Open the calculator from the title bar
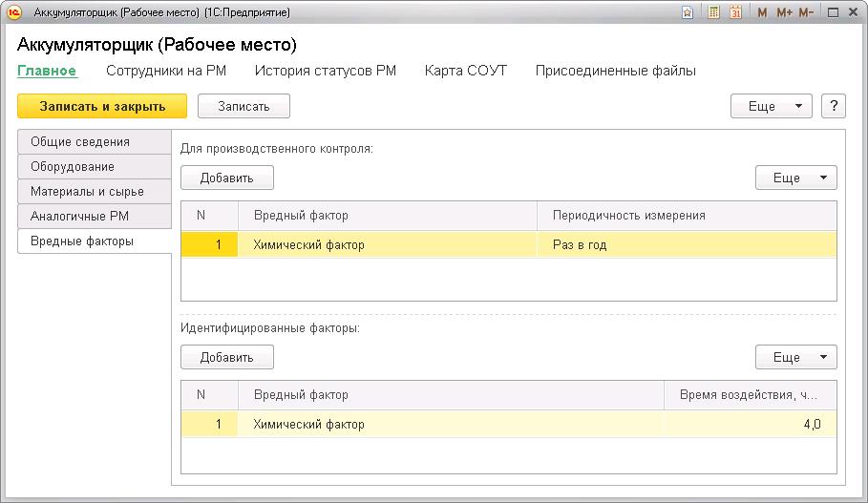The width and height of the screenshot is (868, 503). [713, 12]
